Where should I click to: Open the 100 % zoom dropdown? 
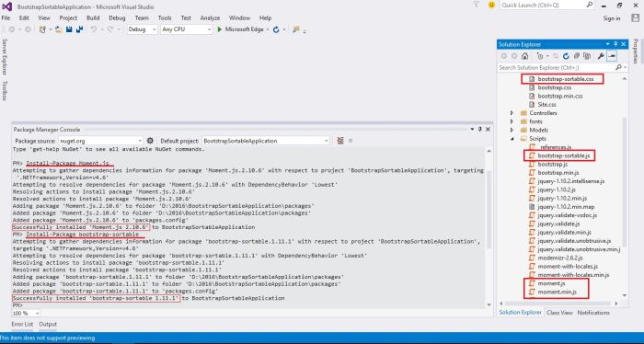[26, 314]
